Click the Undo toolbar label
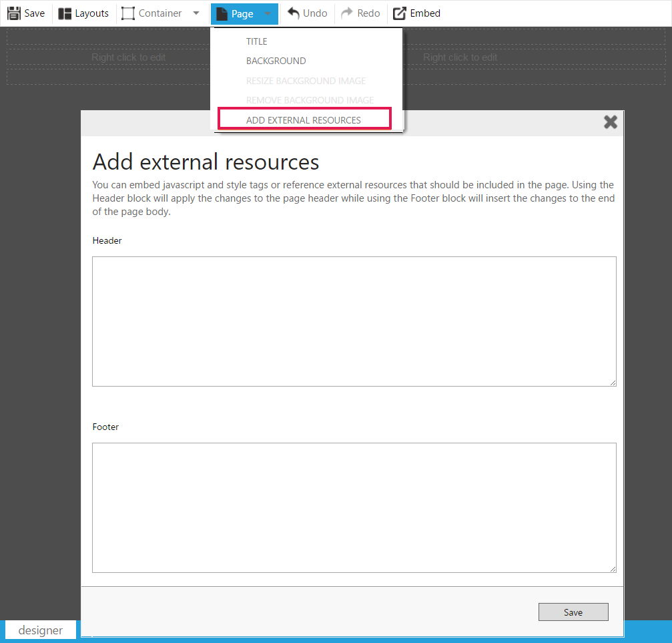 tap(315, 13)
